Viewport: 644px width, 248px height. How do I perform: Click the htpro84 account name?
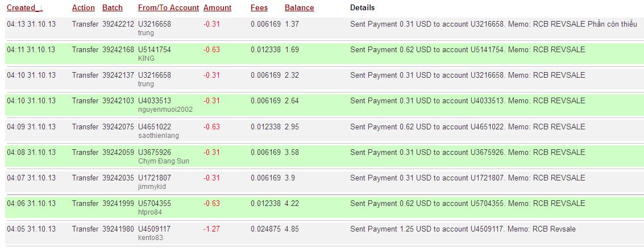150,212
